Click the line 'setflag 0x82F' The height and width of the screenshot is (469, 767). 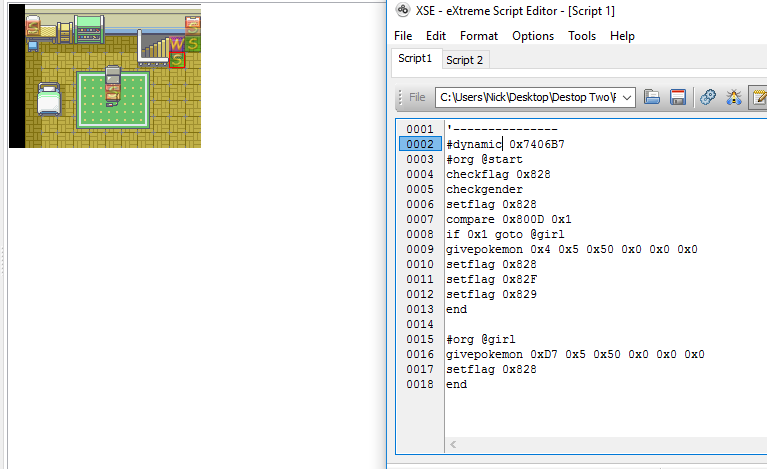[x=491, y=279]
